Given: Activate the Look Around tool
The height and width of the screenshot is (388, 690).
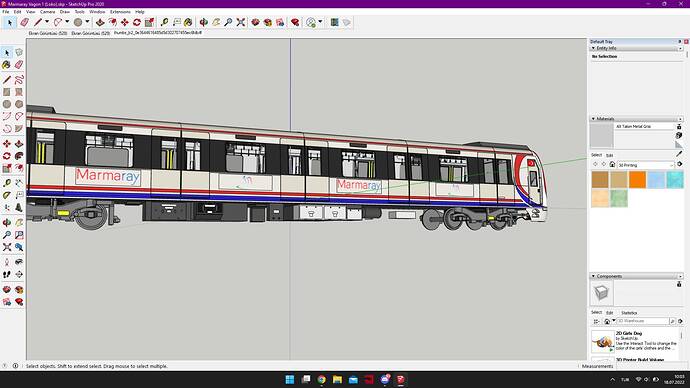Looking at the screenshot, I should tap(19, 262).
